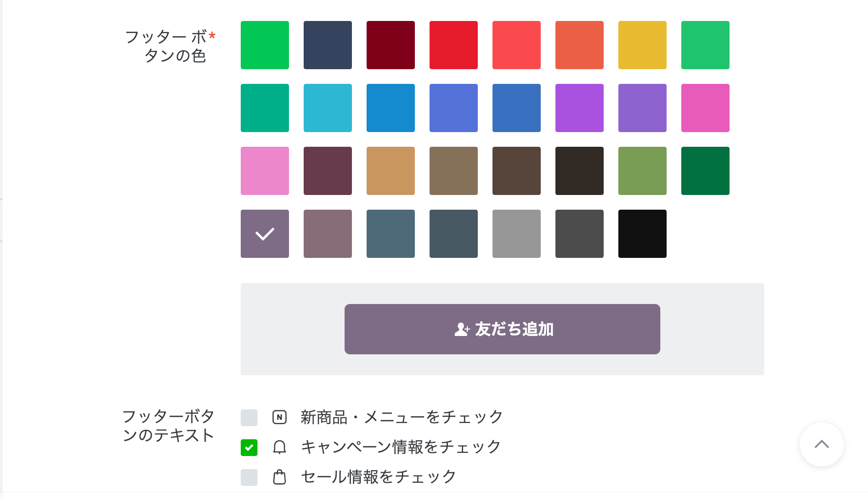The height and width of the screenshot is (499, 868).
Task: Pick the cyan light blue swatch
Action: pos(328,108)
